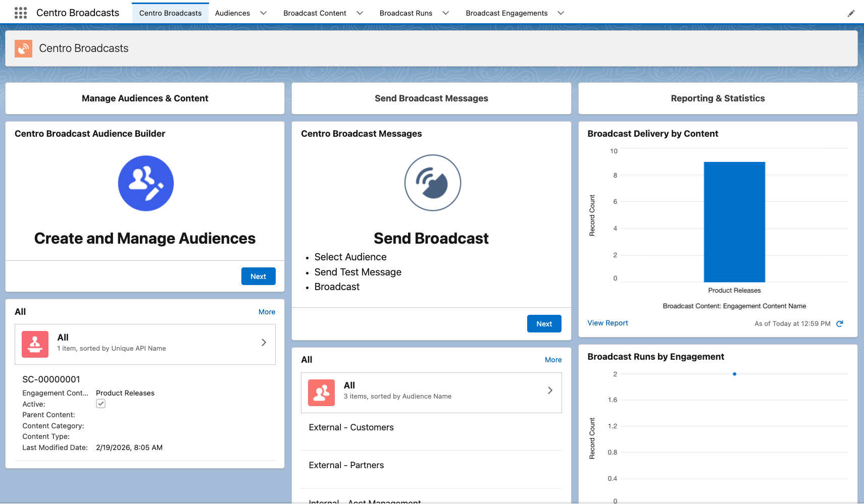Expand the Broadcast Engagements tab dropdown arrow

pyautogui.click(x=561, y=13)
